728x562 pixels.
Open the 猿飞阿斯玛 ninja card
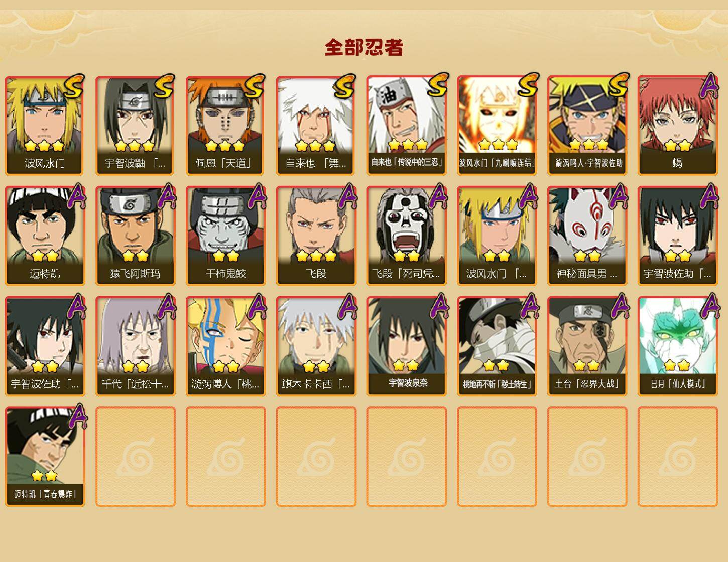pyautogui.click(x=136, y=236)
